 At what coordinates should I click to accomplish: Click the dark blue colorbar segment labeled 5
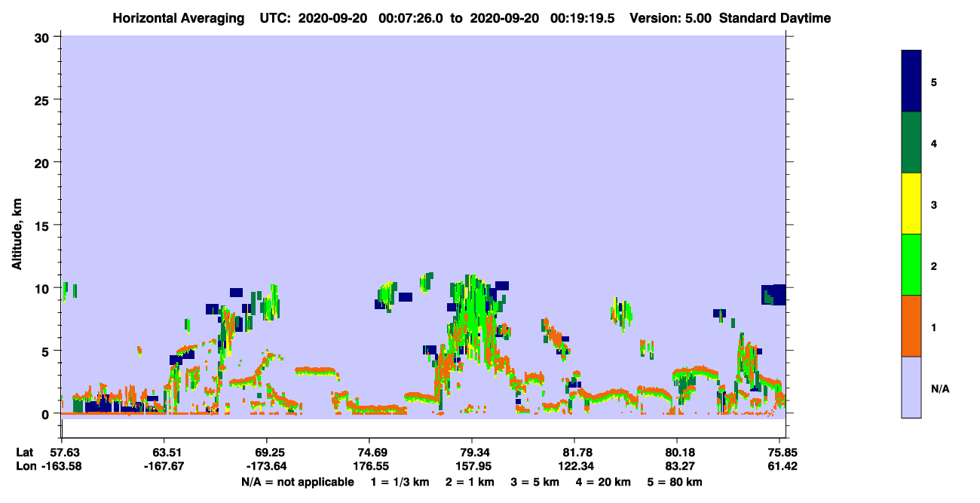click(x=911, y=81)
